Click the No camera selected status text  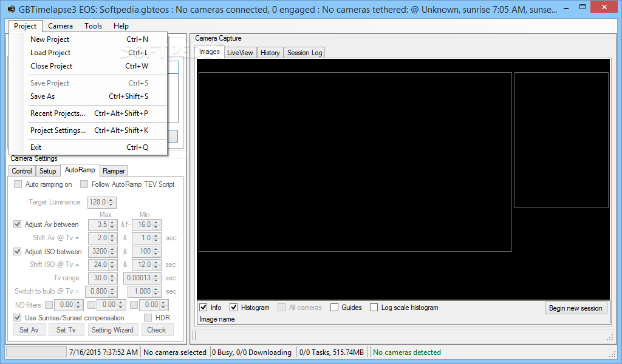pos(175,352)
